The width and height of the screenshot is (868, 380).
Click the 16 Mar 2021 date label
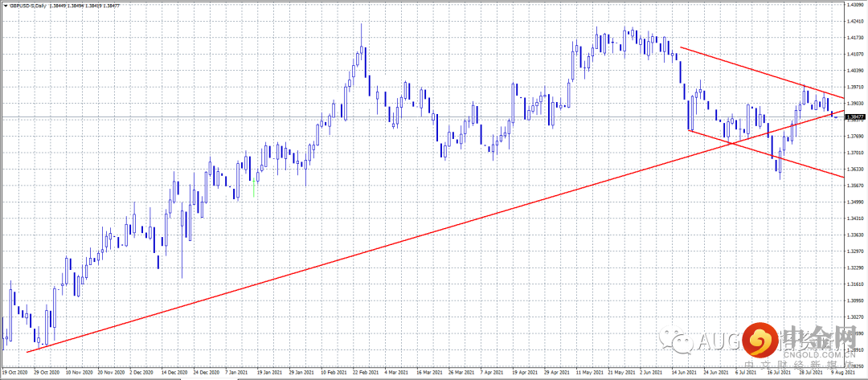coord(429,372)
